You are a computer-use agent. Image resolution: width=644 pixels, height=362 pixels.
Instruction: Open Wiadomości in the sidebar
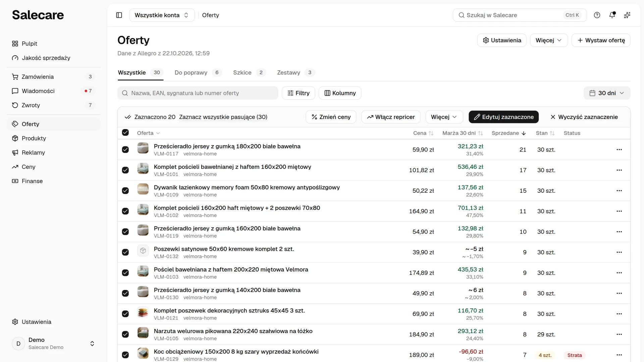pos(54,91)
